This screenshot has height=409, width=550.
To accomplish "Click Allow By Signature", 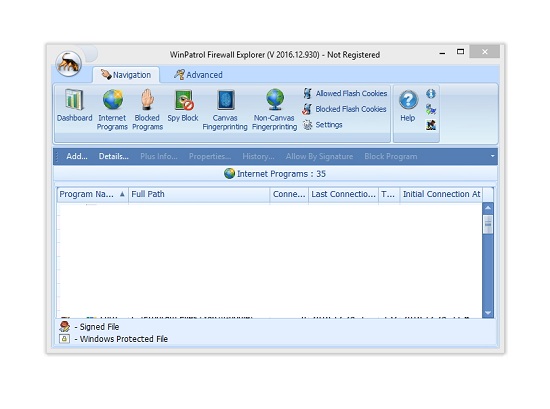I will 319,156.
